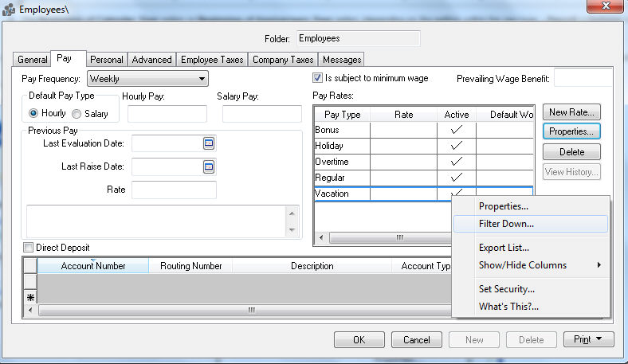Switch to the Employee Taxes tab

(212, 60)
